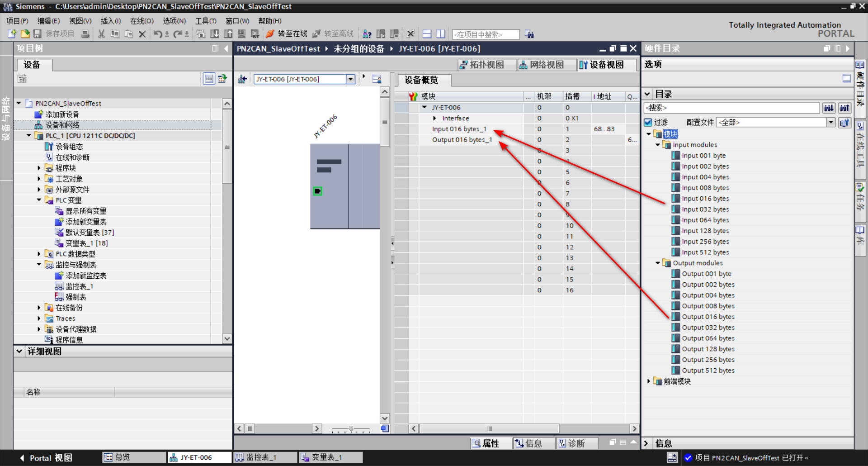Screen dimensions: 868x466
Task: Open the 配置文件 profile dropdown
Action: click(x=830, y=122)
